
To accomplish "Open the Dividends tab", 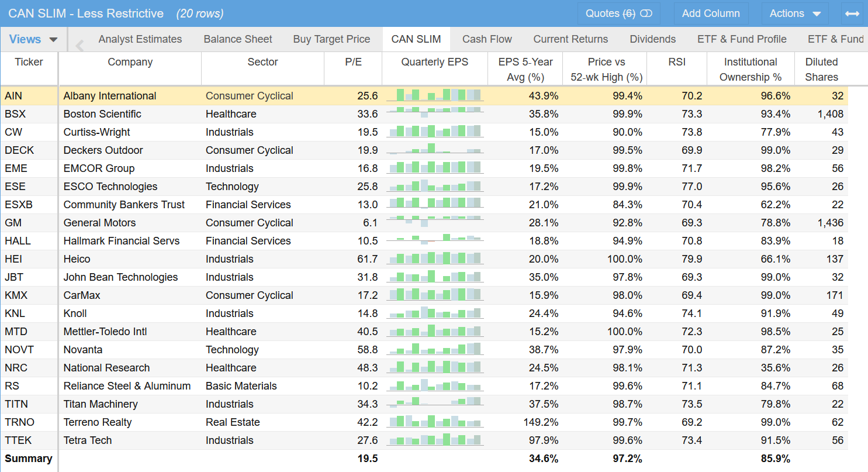I will coord(653,39).
